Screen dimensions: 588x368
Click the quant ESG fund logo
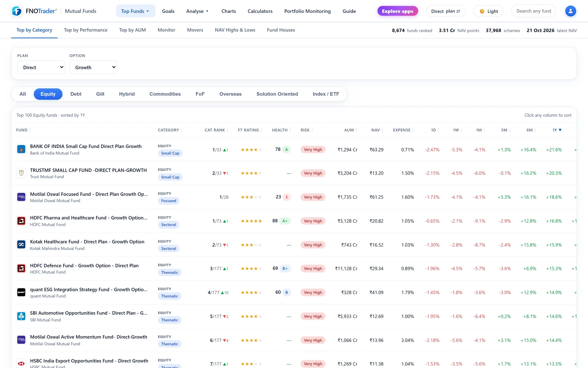[21, 292]
